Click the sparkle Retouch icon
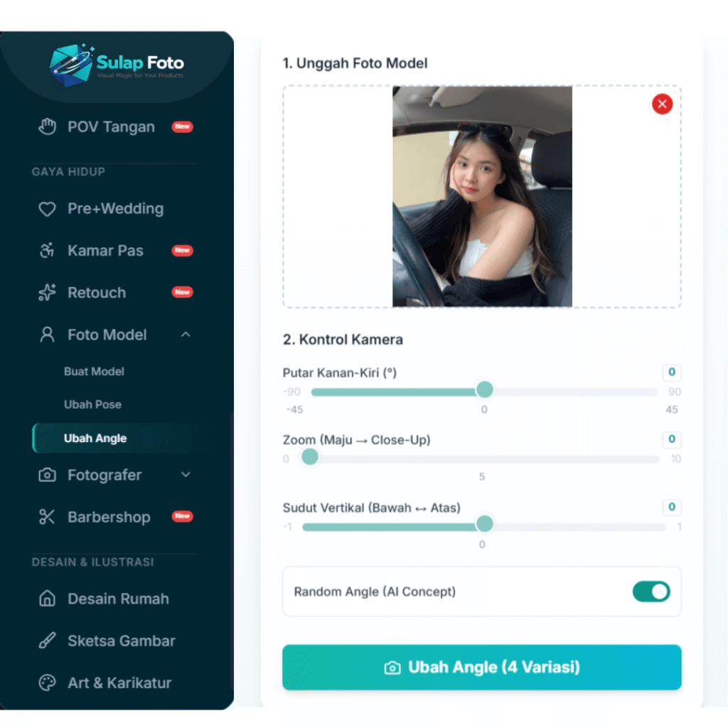This screenshot has height=728, width=728. coord(47,292)
